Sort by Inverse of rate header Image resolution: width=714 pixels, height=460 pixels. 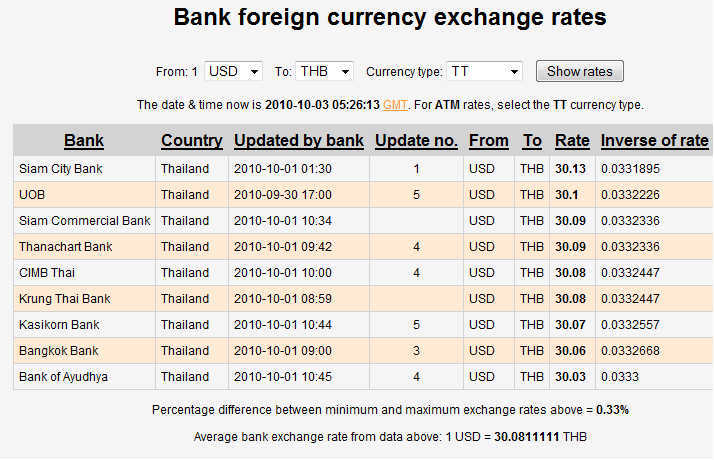click(x=654, y=140)
